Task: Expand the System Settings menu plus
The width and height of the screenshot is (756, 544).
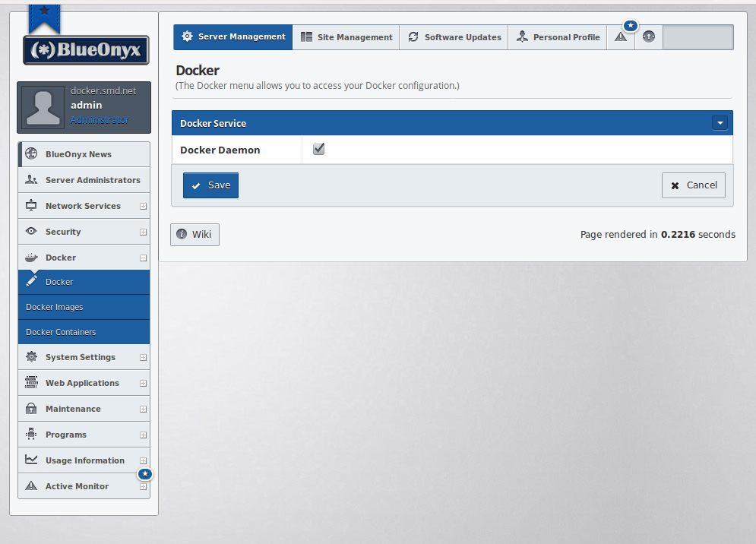Action: 143,358
